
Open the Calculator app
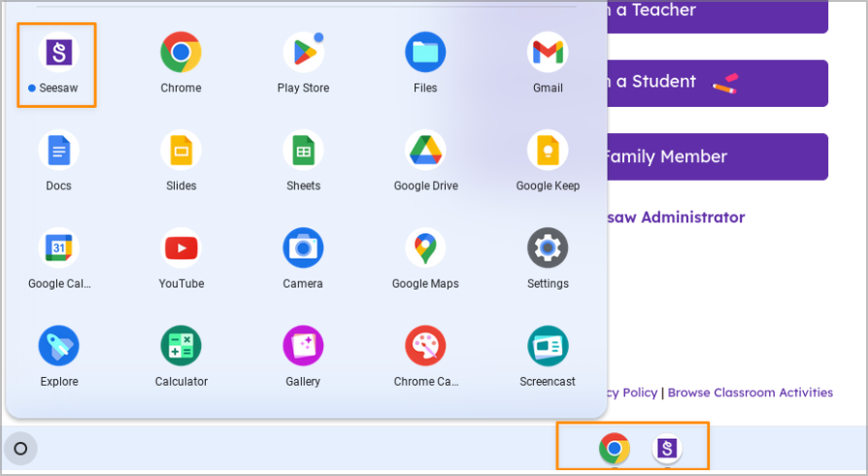pos(181,346)
